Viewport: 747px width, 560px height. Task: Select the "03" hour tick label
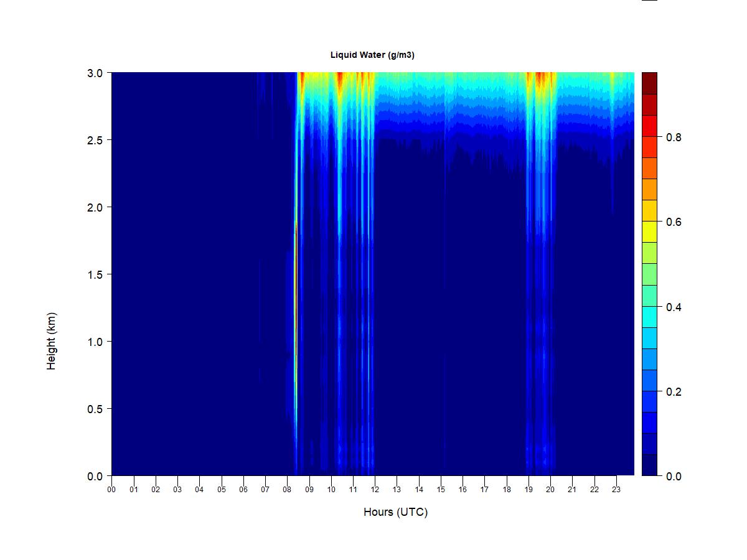[177, 490]
